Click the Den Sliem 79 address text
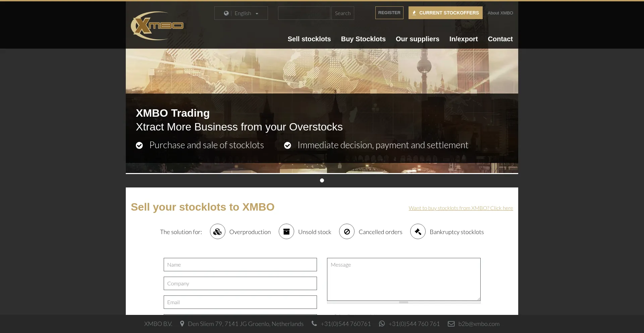 pyautogui.click(x=246, y=324)
